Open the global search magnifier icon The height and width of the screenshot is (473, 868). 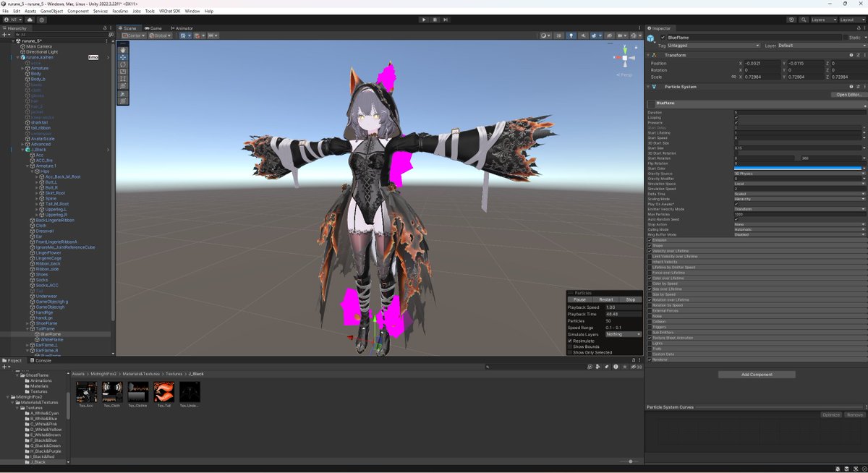pyautogui.click(x=803, y=20)
